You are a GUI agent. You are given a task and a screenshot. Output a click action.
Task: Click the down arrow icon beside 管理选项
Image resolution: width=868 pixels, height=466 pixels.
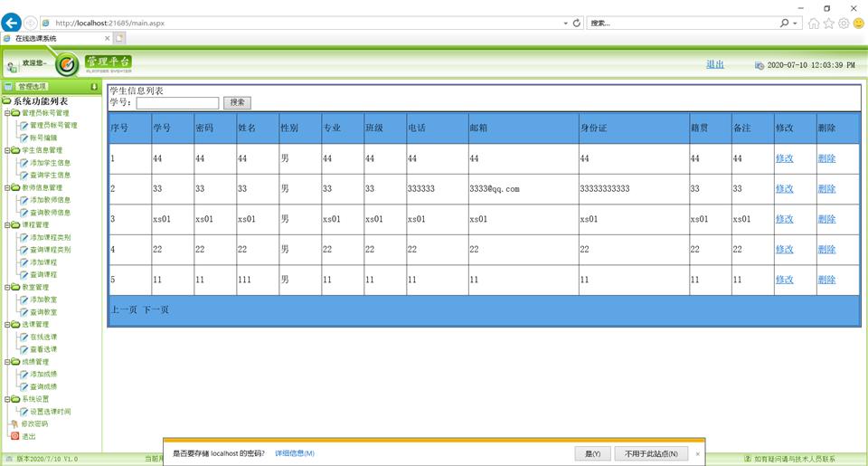[x=94, y=87]
